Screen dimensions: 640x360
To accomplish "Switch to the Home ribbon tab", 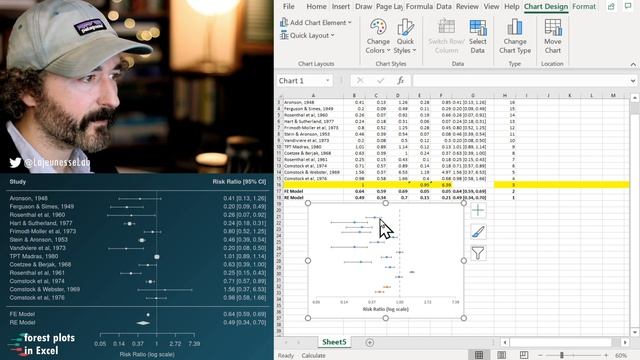I will click(x=316, y=7).
